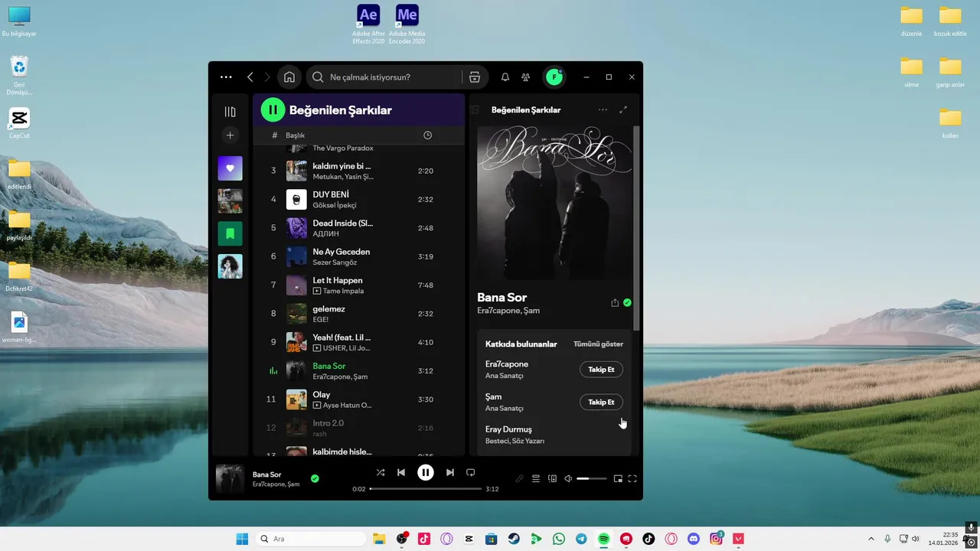This screenshot has height=551, width=980.
Task: Open the lyrics microphone icon
Action: point(519,479)
